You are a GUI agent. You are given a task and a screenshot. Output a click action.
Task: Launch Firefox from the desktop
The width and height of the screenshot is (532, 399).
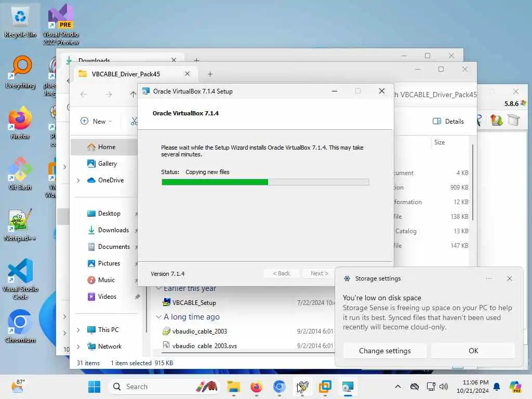(20, 123)
